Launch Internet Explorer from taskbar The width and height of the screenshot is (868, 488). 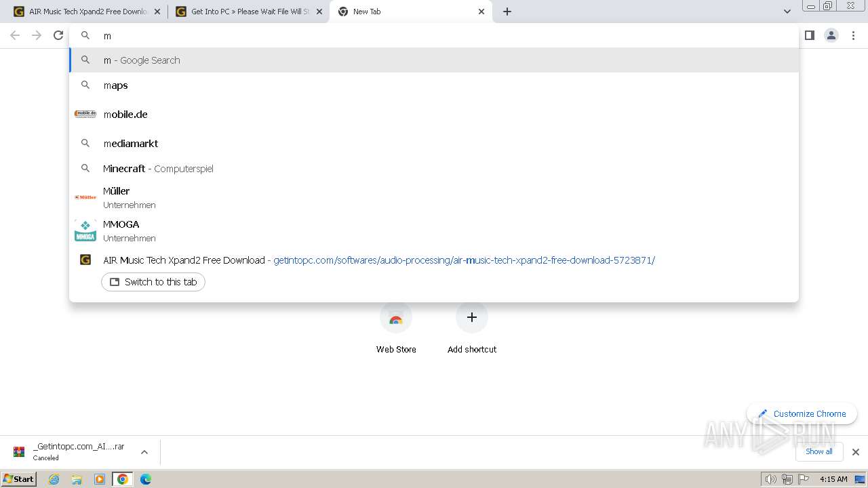click(x=54, y=479)
